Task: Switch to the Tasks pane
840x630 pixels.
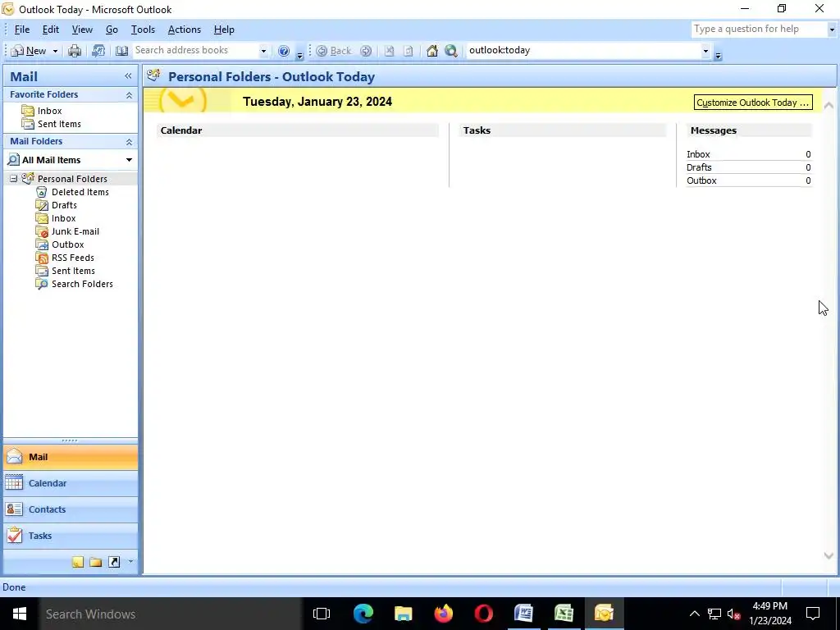Action: pos(71,536)
